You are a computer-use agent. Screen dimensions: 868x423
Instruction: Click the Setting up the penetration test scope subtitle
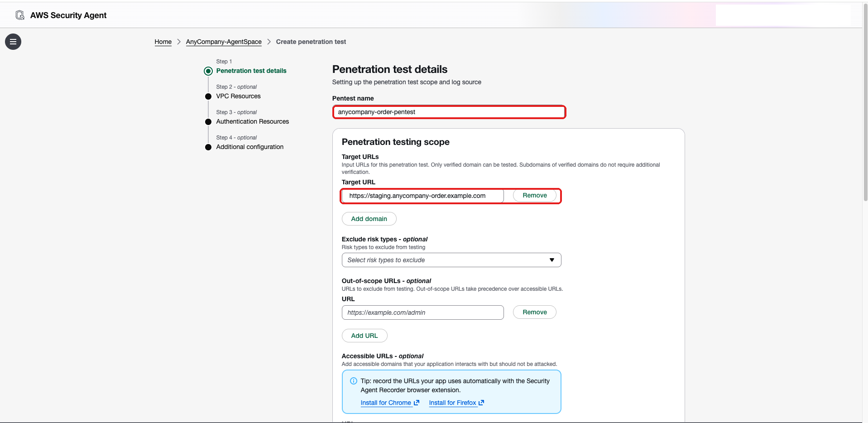(x=407, y=82)
